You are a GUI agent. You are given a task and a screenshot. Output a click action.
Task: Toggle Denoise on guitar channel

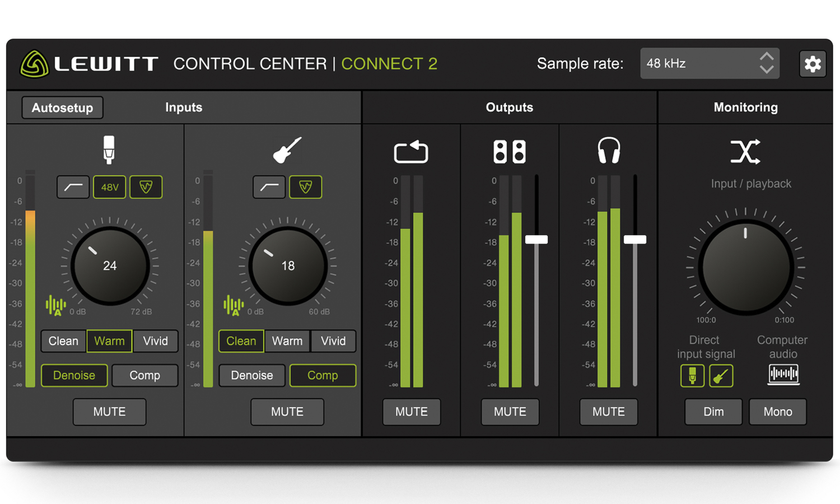coord(252,375)
